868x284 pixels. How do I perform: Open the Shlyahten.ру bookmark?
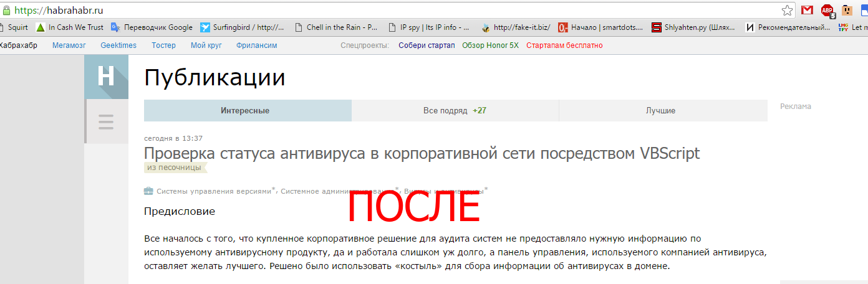pyautogui.click(x=693, y=27)
